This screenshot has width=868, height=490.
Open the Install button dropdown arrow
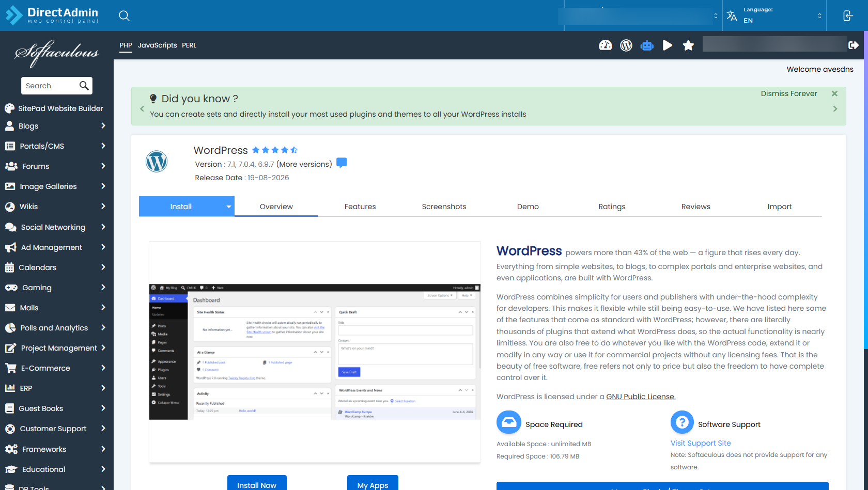228,207
